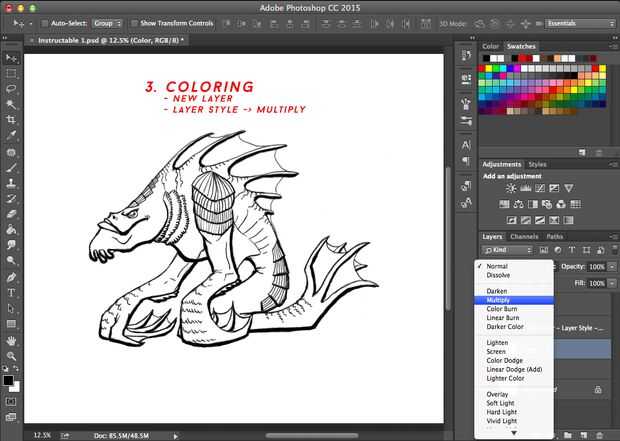Expand the layer Kind filter dropdown

click(506, 249)
